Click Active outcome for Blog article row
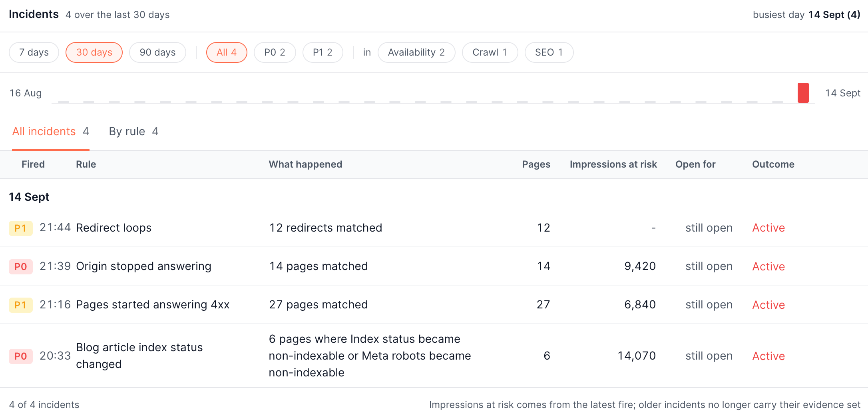This screenshot has width=868, height=416. [x=768, y=356]
